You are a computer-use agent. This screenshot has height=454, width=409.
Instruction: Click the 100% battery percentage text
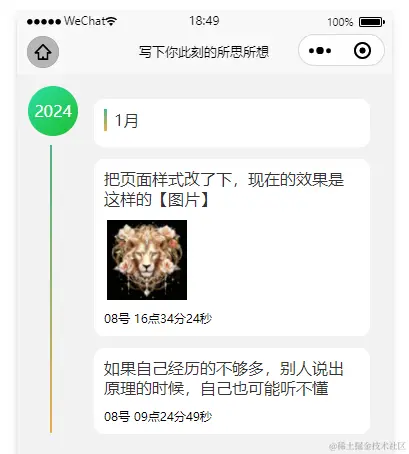tap(340, 22)
